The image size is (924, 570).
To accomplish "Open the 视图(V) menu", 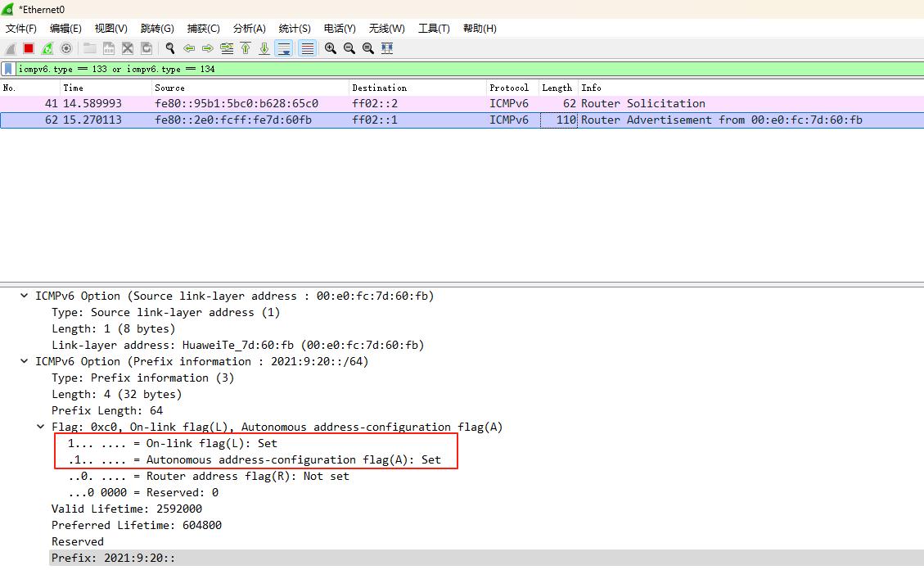I will pos(110,29).
